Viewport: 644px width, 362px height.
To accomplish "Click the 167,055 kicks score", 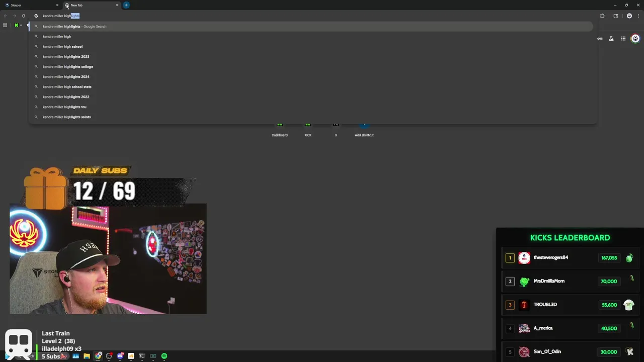I will [x=609, y=258].
